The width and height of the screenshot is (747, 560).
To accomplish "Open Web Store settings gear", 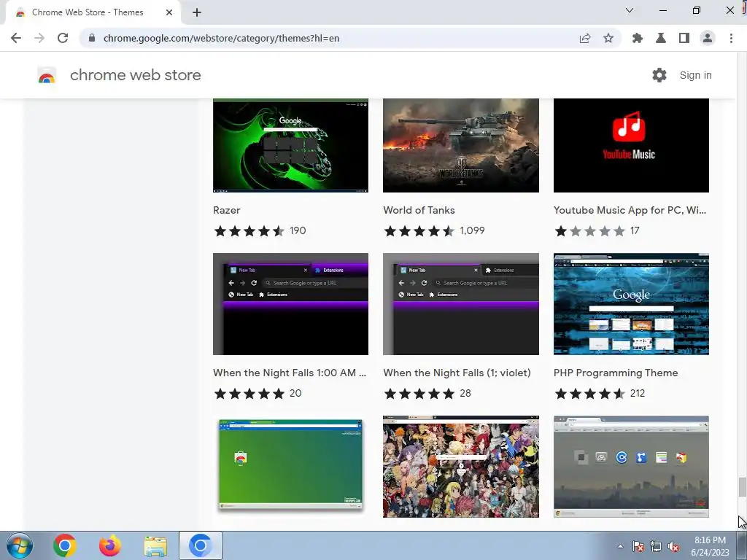I will pyautogui.click(x=659, y=75).
